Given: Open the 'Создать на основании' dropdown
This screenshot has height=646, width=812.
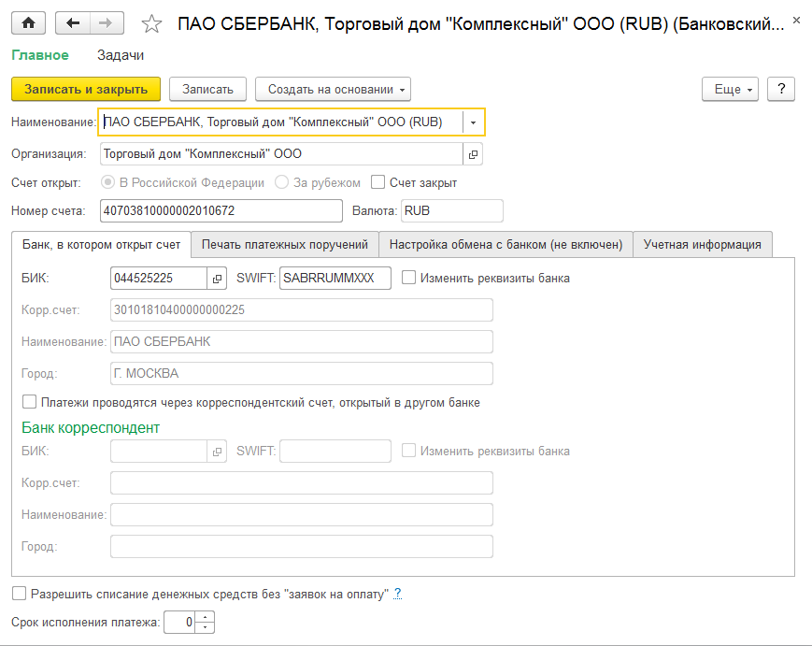Looking at the screenshot, I should 333,89.
